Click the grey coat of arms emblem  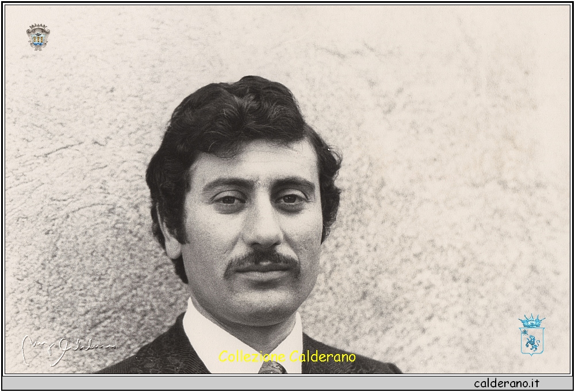(38, 37)
